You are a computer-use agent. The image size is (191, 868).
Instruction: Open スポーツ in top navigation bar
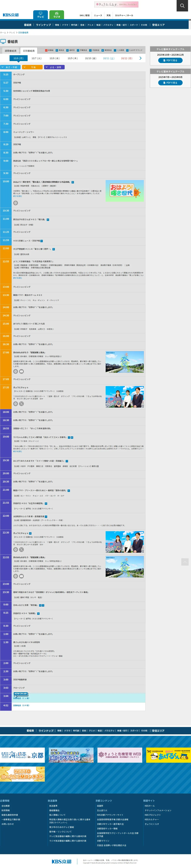pos(134,25)
